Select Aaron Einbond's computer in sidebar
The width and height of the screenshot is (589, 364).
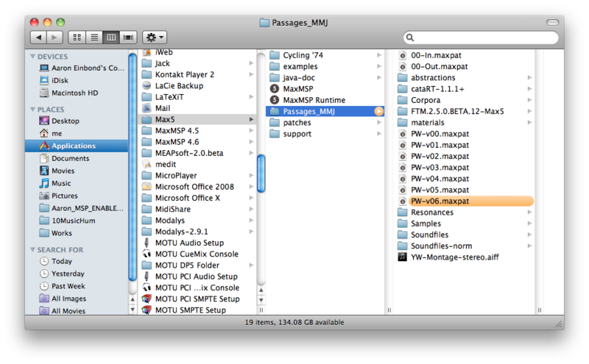click(82, 68)
